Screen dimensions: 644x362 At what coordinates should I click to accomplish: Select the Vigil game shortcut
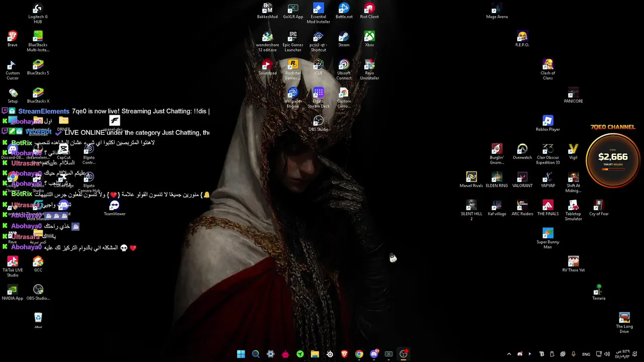[x=573, y=152]
